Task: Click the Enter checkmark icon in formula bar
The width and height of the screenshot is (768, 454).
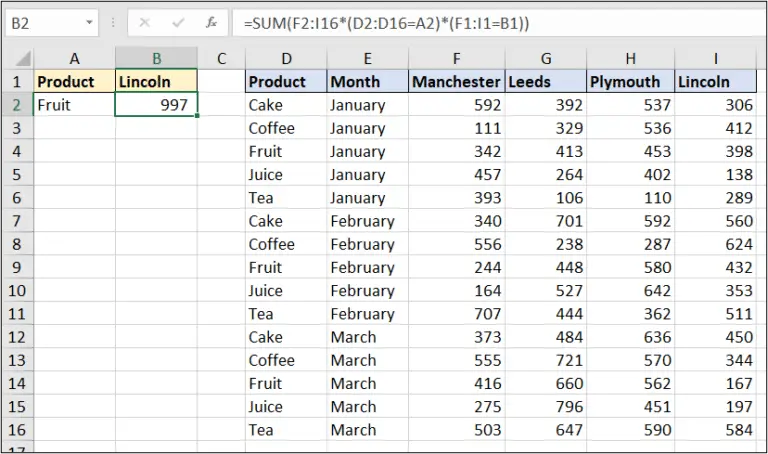Action: tap(177, 21)
